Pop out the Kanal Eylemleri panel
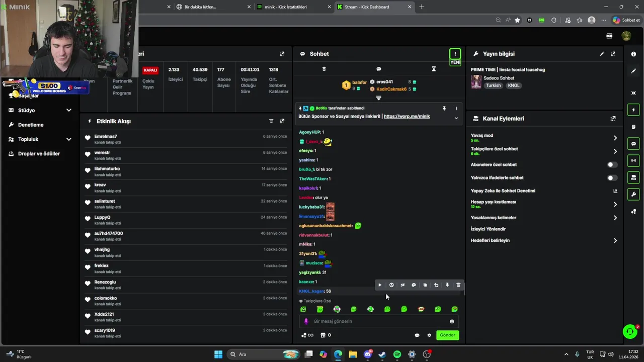The width and height of the screenshot is (644, 362). (x=613, y=119)
